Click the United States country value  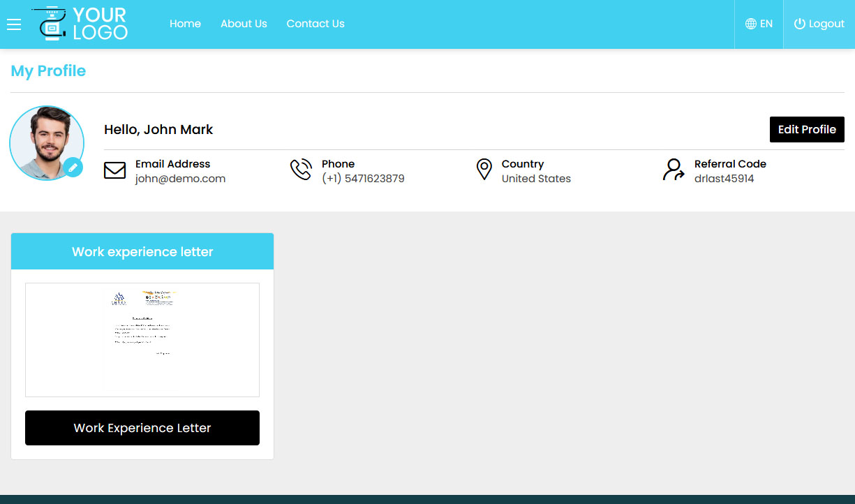click(536, 179)
